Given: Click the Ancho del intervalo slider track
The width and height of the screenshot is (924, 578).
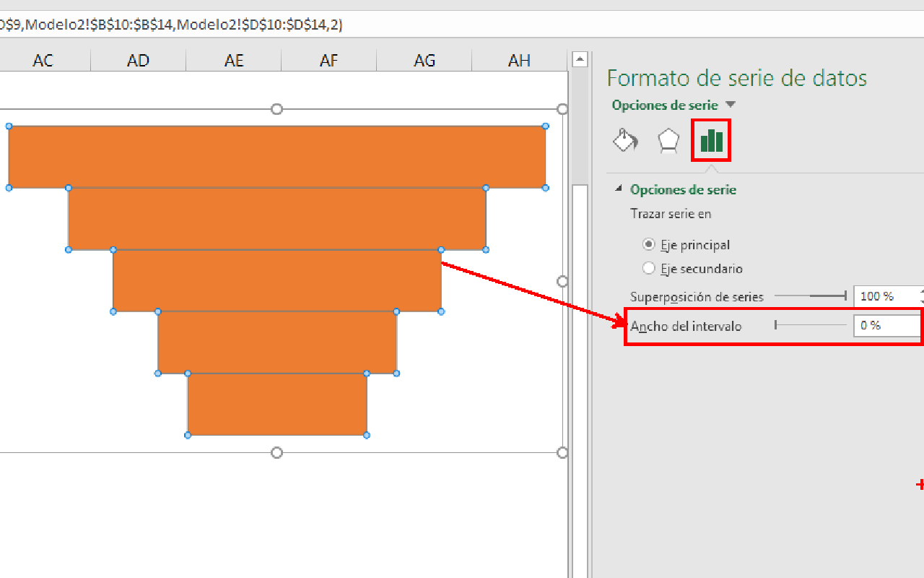Looking at the screenshot, I should tap(810, 325).
